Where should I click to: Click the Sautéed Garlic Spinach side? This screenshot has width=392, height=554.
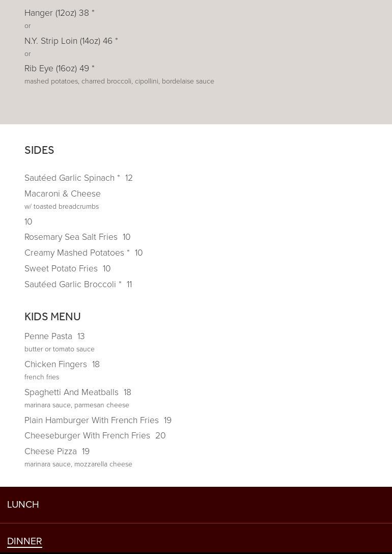[70, 178]
